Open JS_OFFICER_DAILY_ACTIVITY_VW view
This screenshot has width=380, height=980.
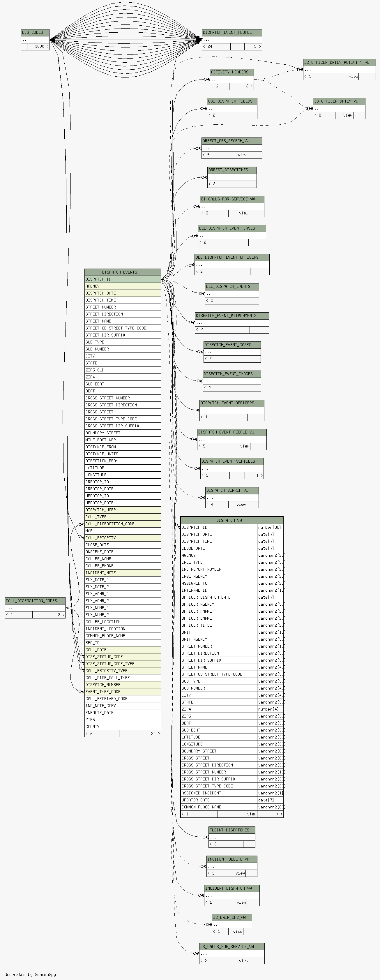(x=339, y=62)
